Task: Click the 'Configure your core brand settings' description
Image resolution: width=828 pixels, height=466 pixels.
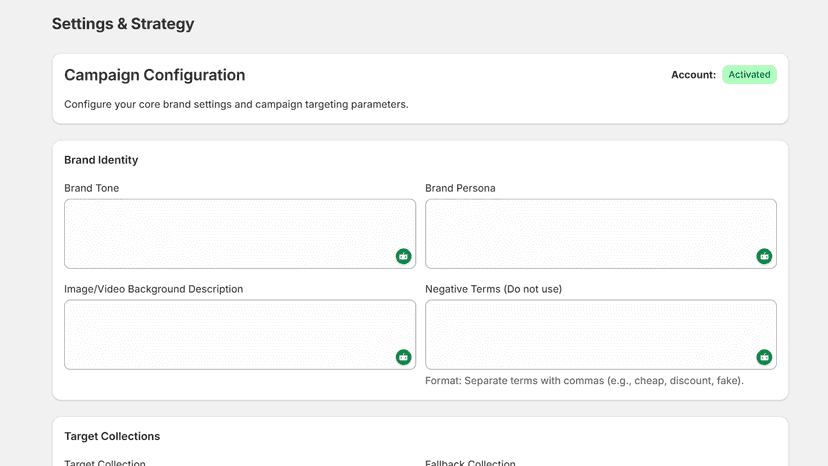Action: [x=236, y=105]
